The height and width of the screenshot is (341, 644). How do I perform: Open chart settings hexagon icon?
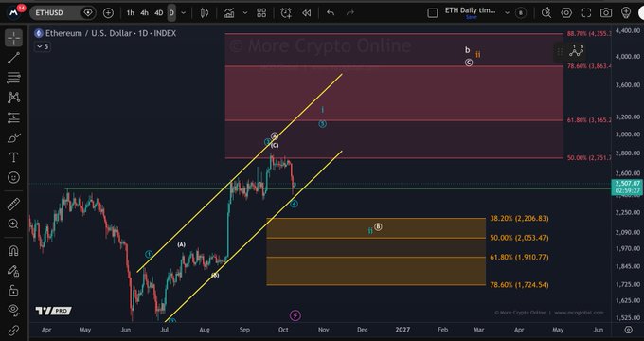coord(566,13)
